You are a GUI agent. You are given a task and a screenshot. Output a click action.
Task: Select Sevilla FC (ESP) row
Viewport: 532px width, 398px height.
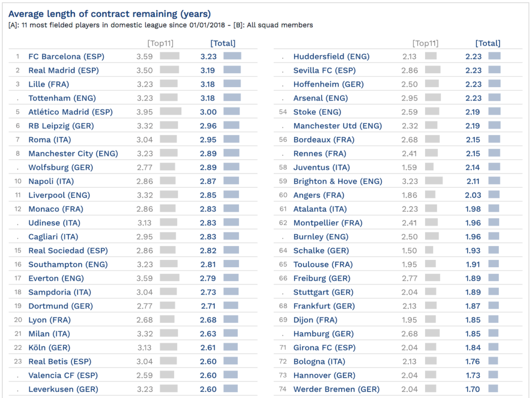point(324,71)
